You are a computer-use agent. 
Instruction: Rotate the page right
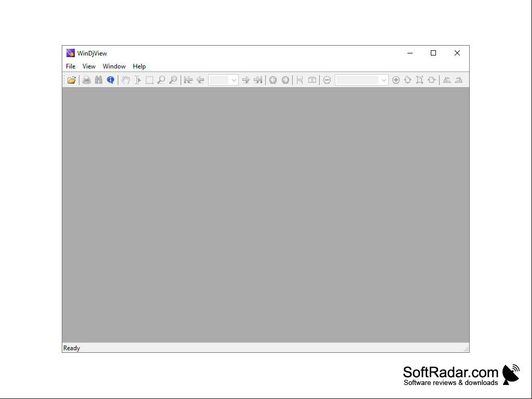459,80
